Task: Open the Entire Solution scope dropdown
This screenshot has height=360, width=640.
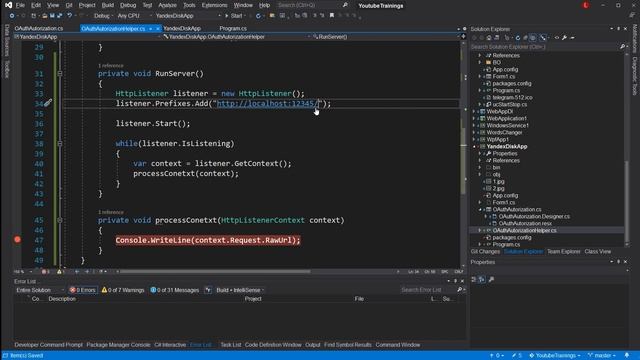Action: point(40,290)
